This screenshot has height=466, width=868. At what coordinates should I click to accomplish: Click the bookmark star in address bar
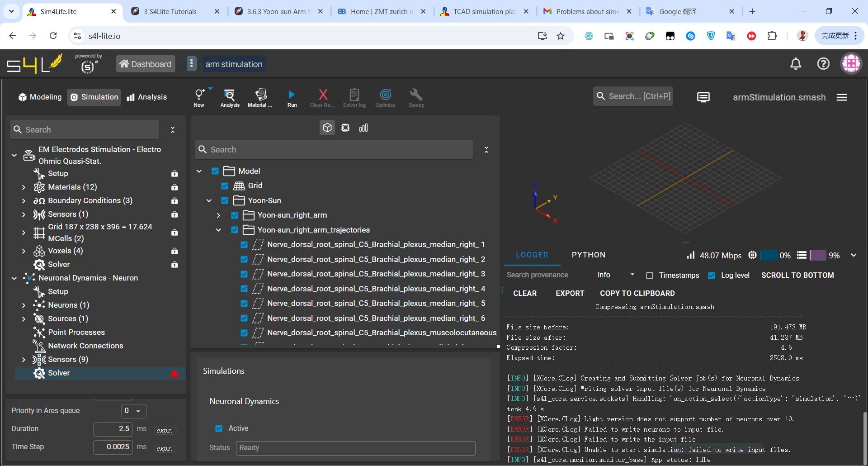pos(561,36)
